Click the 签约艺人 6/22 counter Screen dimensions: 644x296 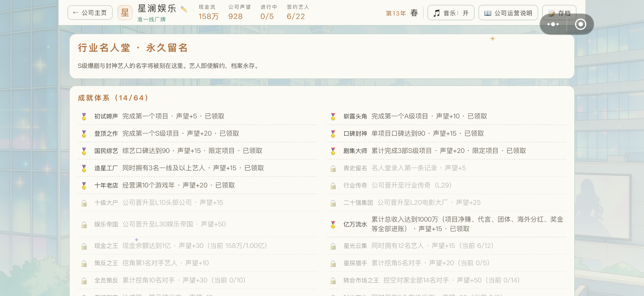[x=298, y=12]
